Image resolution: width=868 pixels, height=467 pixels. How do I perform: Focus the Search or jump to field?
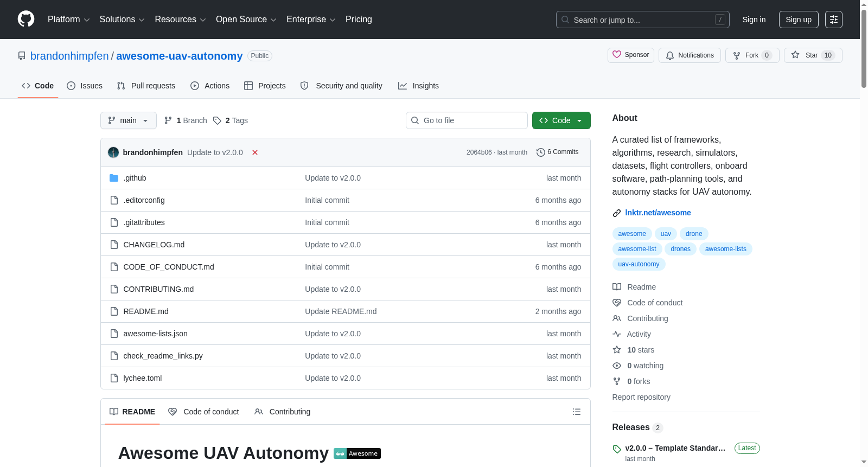coord(643,20)
